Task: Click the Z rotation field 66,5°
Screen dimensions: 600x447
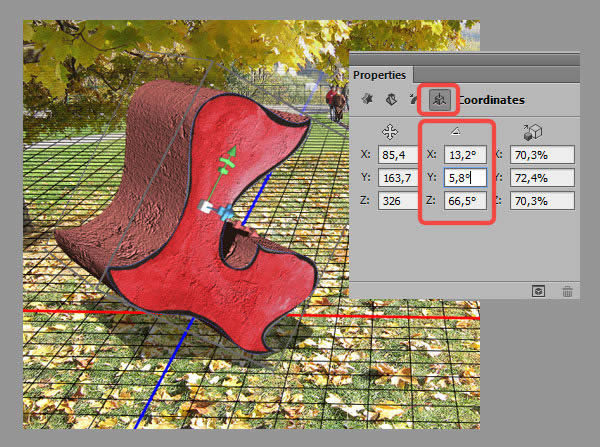Action: [x=465, y=201]
